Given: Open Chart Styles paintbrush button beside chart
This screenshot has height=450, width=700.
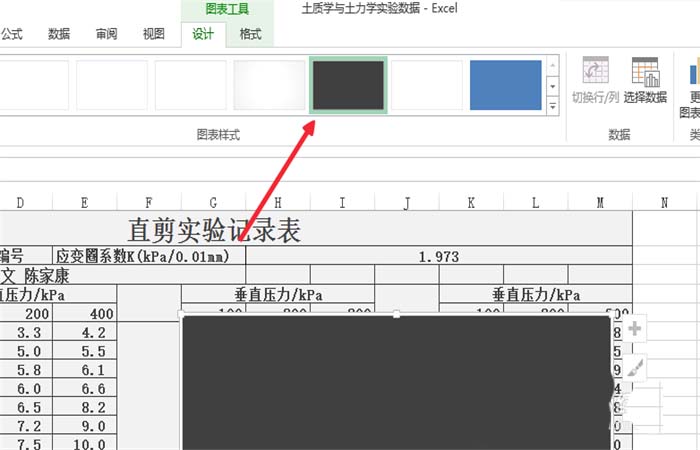Looking at the screenshot, I should coord(633,368).
